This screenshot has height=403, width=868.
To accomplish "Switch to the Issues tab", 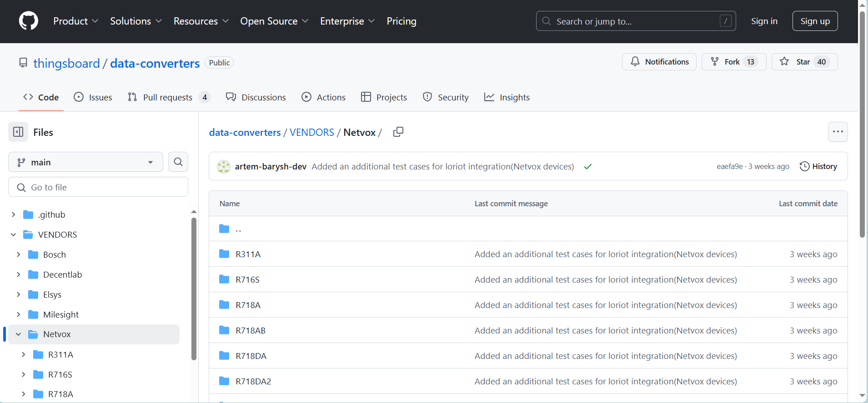I will tap(93, 97).
